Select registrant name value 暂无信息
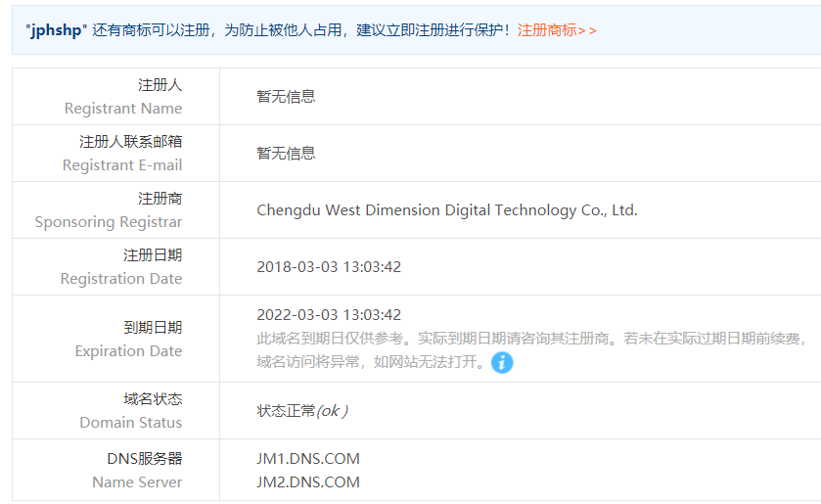 286,97
